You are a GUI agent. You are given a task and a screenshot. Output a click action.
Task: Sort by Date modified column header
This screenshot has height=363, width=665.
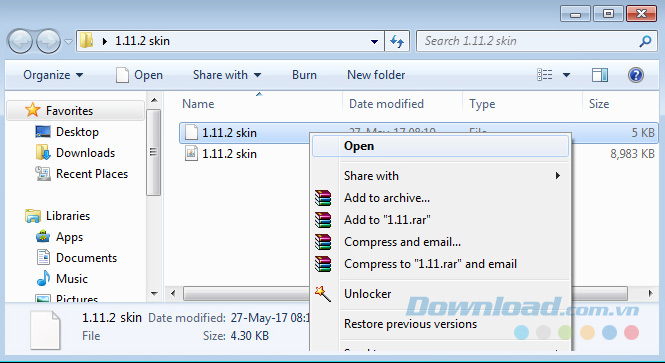pos(386,104)
